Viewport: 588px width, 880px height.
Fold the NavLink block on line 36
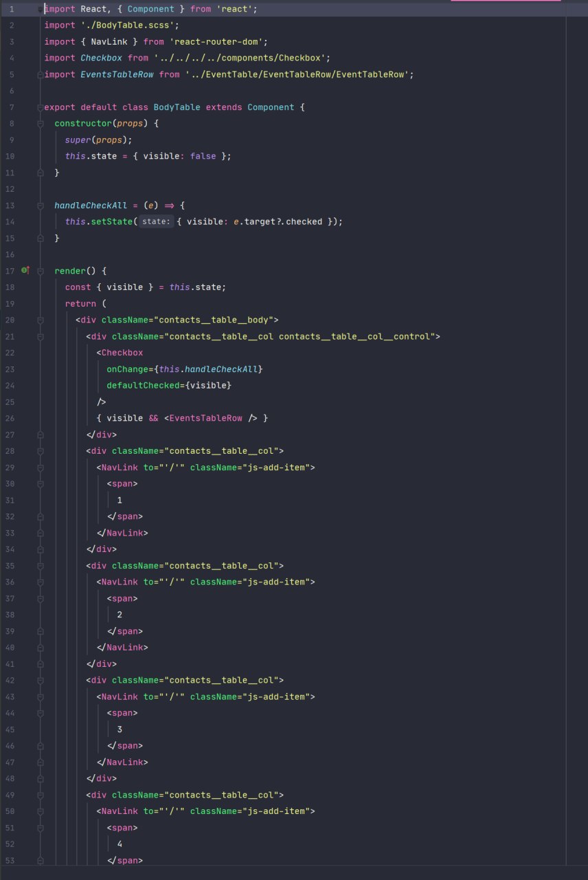pyautogui.click(x=41, y=582)
